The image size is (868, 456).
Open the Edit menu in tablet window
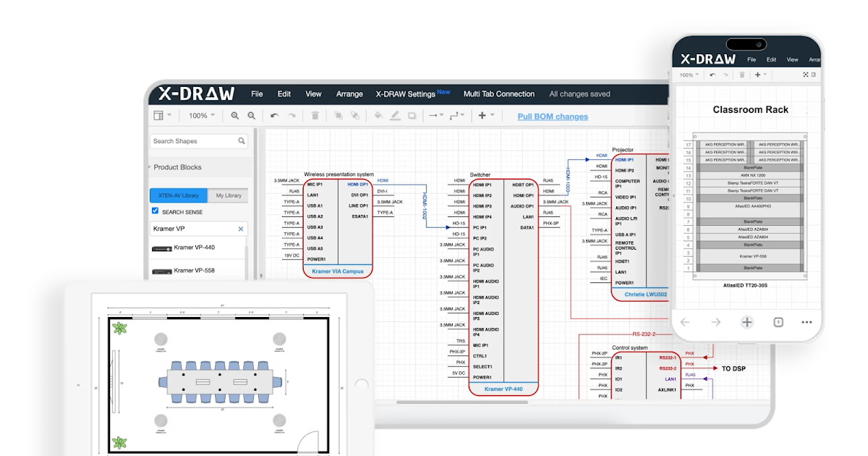tap(284, 94)
